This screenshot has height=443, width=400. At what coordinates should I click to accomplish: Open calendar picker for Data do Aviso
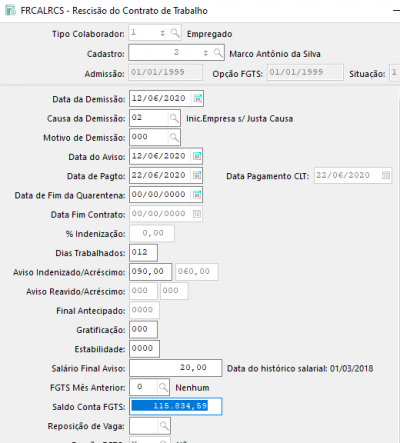197,156
